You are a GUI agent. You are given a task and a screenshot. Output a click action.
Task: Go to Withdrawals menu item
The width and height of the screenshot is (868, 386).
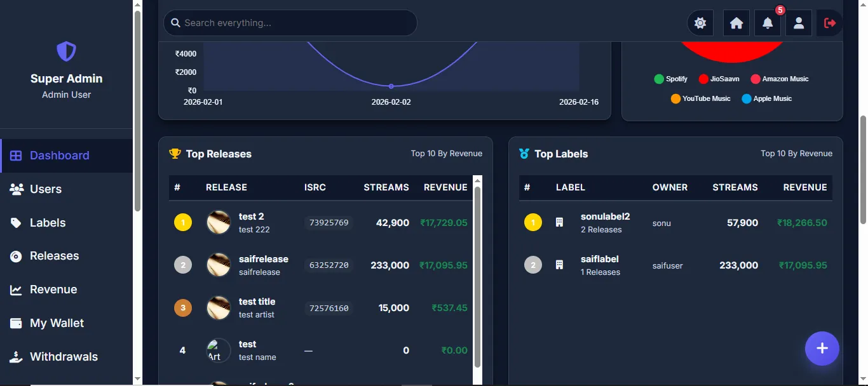pos(67,357)
